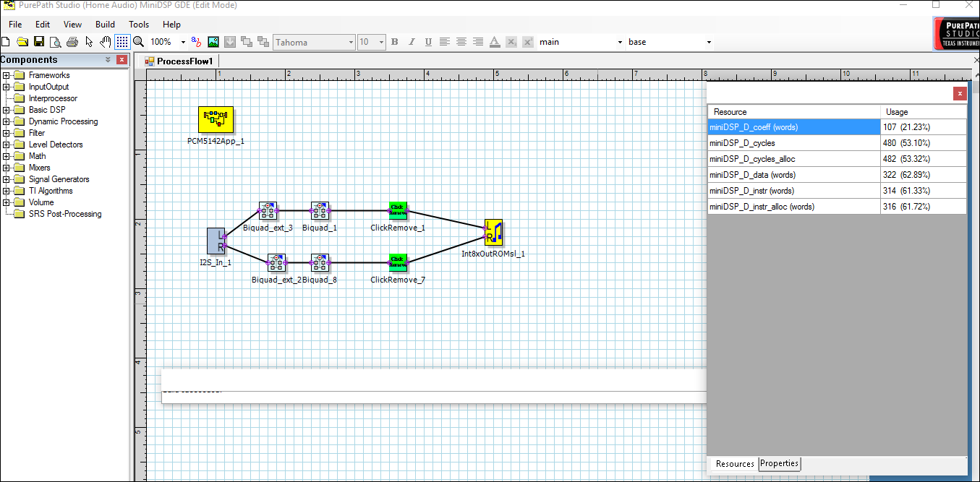Select the I2S_In_1 input block

coord(216,241)
